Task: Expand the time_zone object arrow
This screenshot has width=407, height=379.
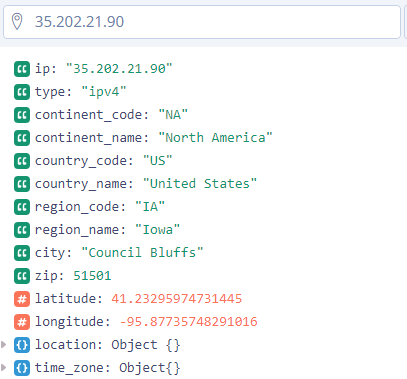Action: [x=4, y=368]
